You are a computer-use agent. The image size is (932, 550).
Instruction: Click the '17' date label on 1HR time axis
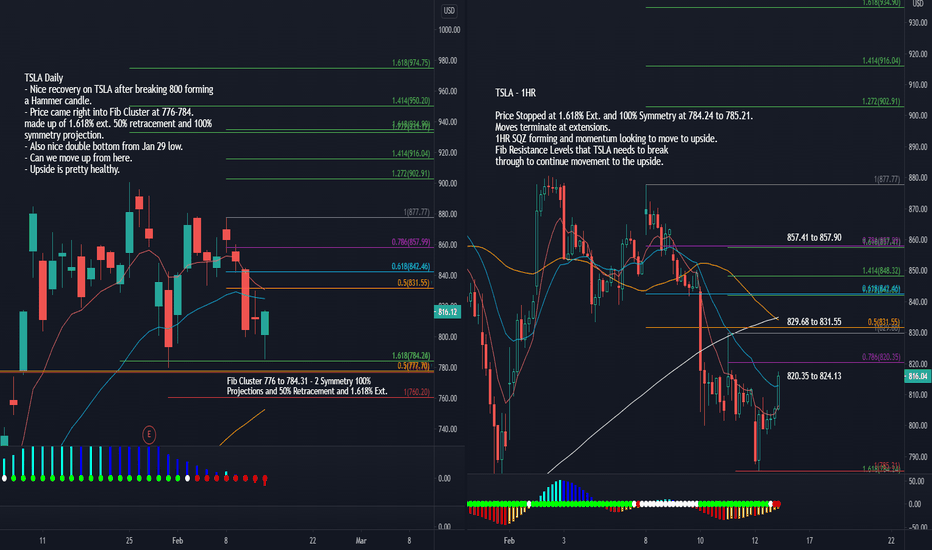pyautogui.click(x=809, y=540)
